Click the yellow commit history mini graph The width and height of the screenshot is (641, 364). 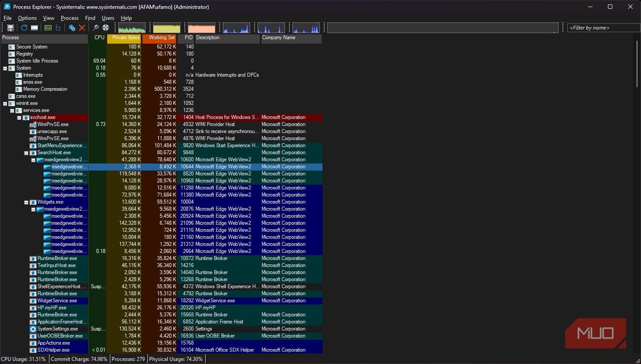[x=167, y=28]
